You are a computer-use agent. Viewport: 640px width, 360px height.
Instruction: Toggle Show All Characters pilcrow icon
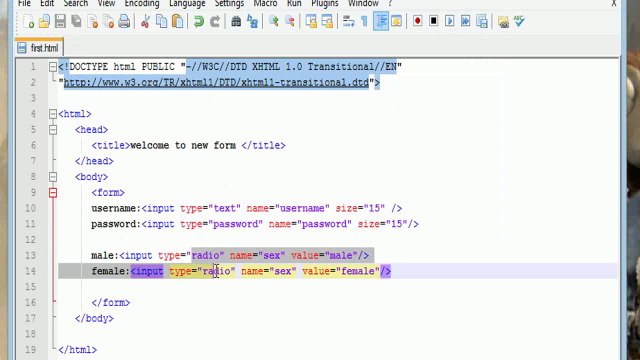(364, 21)
